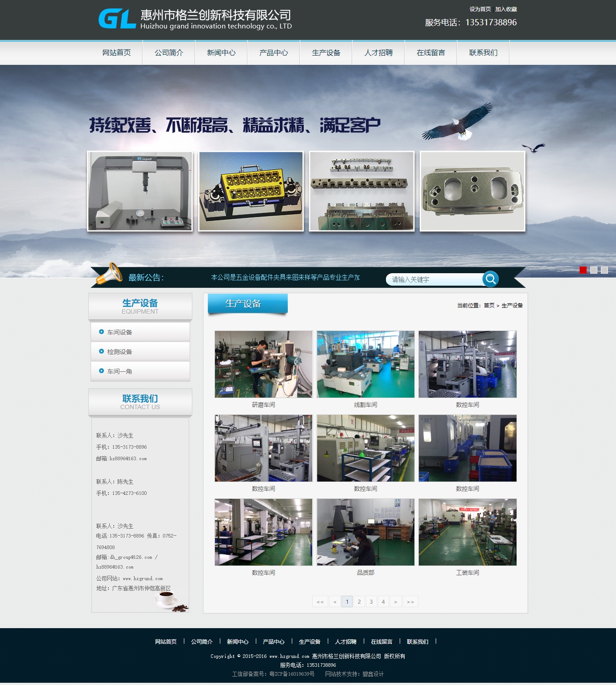Select 人才招聘 in the top navigation
Image resolution: width=616 pixels, height=685 pixels.
pos(378,53)
